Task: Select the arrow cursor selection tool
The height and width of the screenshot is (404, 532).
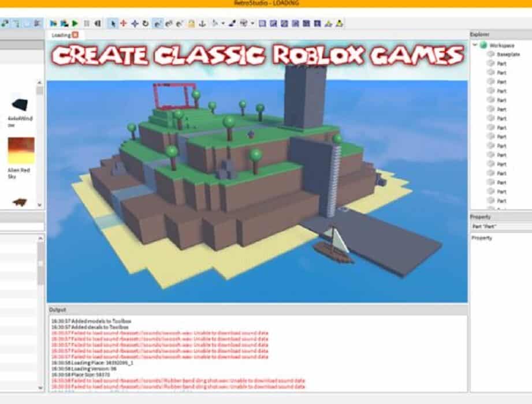Action: tap(113, 24)
